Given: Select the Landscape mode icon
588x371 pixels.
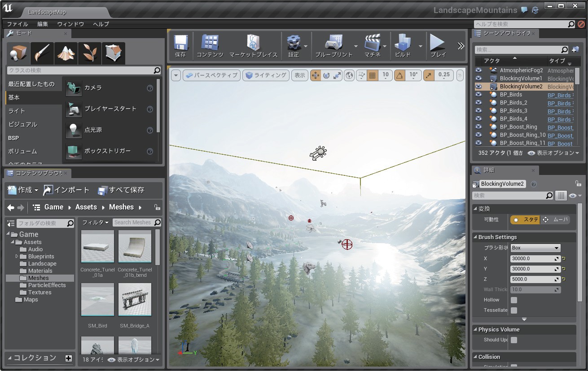Looking at the screenshot, I should 66,54.
